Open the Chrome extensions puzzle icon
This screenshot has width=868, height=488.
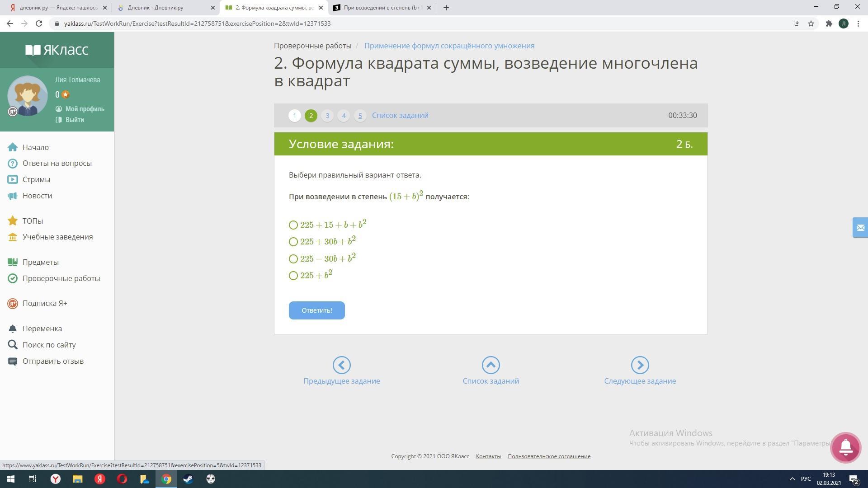829,23
